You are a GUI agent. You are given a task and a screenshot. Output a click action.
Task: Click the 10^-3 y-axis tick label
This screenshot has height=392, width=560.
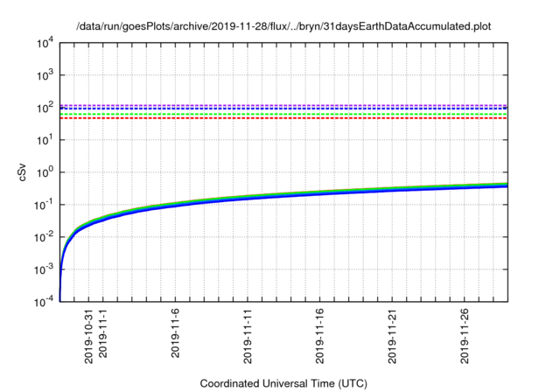44,269
